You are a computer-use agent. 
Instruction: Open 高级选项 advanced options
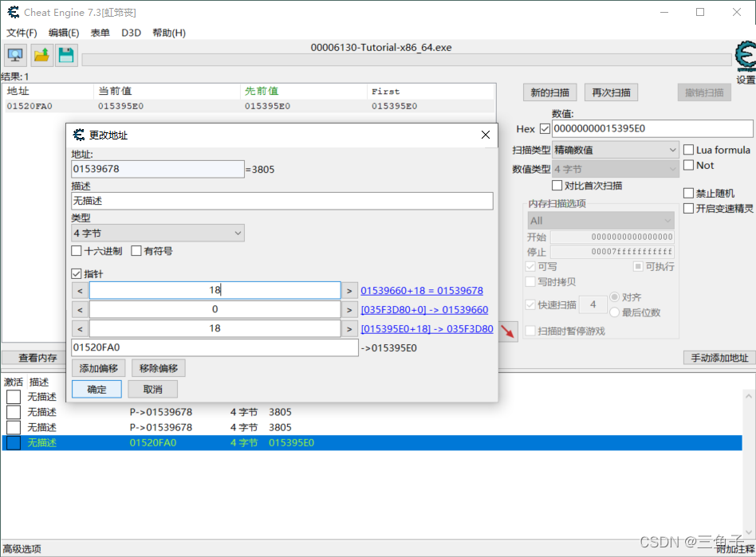click(x=22, y=549)
